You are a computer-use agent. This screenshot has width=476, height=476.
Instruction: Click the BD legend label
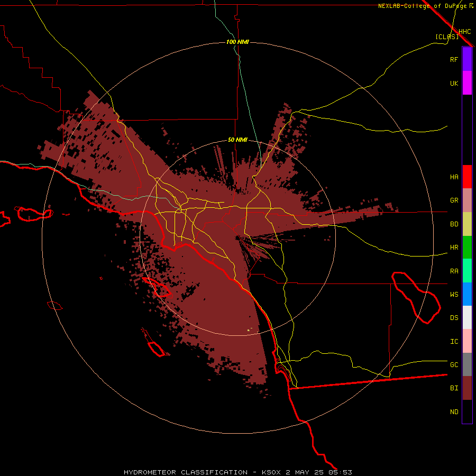[454, 224]
